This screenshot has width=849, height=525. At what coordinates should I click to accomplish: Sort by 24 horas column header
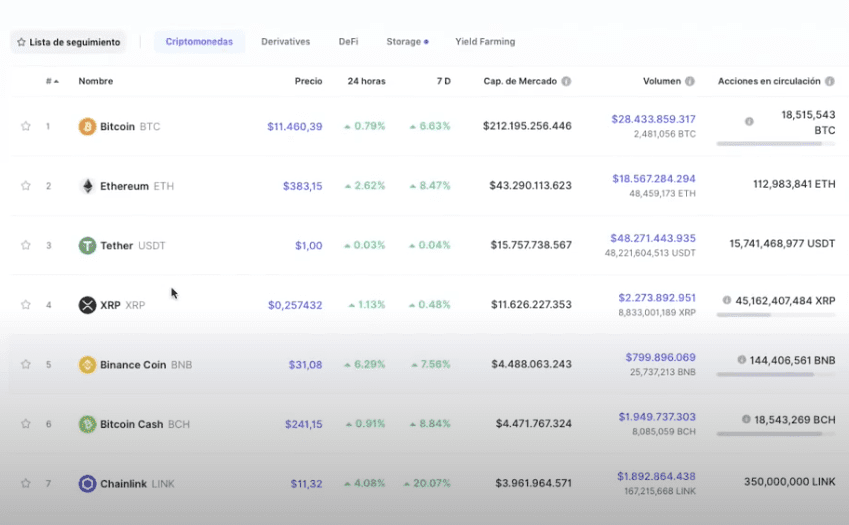coord(367,81)
